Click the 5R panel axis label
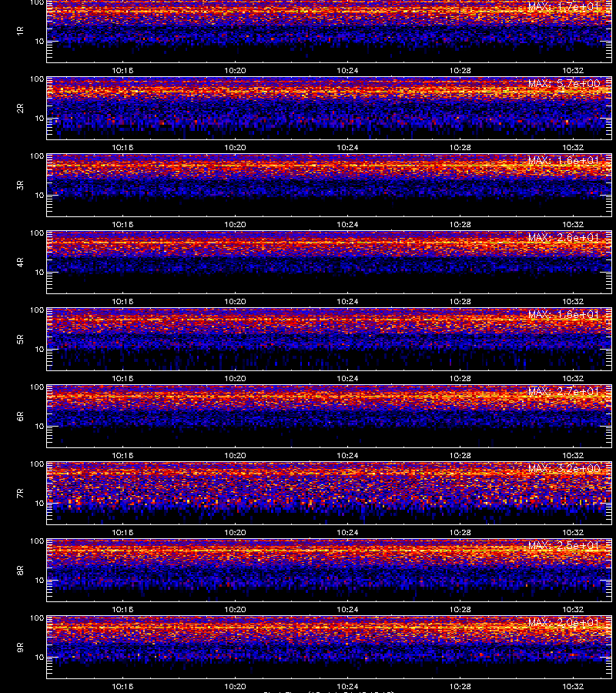The height and width of the screenshot is (693, 616). tap(20, 339)
